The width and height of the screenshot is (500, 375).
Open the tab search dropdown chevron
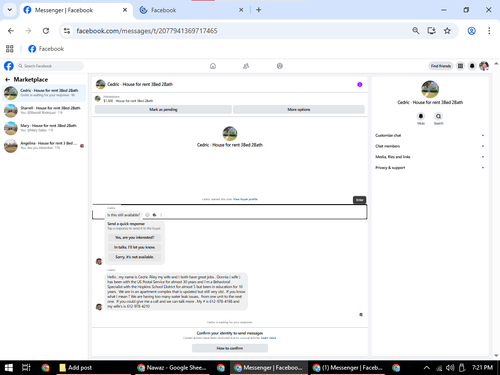coord(10,10)
